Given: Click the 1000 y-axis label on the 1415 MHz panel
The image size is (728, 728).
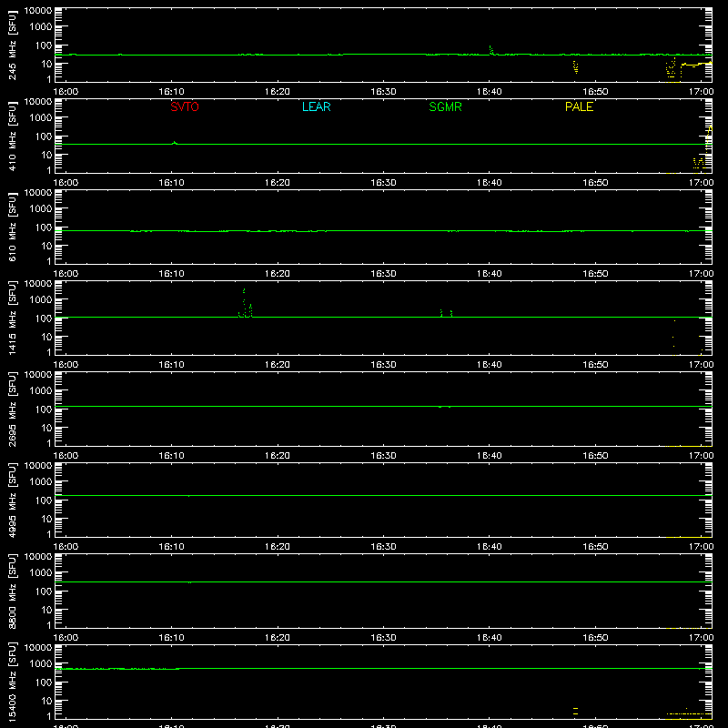Looking at the screenshot, I should tap(40, 299).
